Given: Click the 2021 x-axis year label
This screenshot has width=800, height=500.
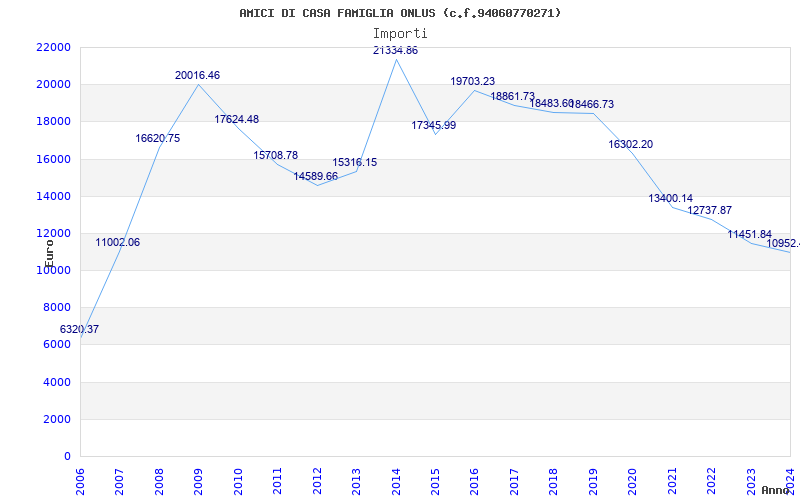Looking at the screenshot, I should pos(671,481).
